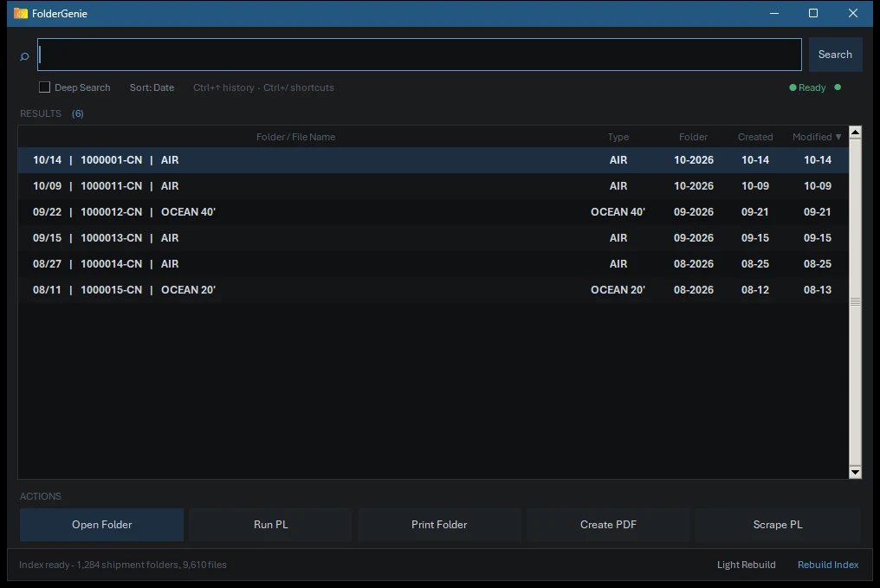This screenshot has height=588, width=880.
Task: Sort by the Modified column header
Action: pyautogui.click(x=817, y=137)
